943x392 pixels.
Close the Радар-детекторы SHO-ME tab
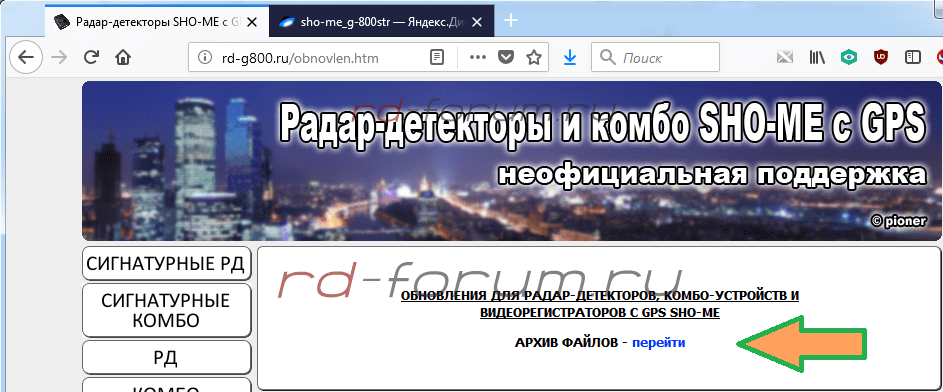[x=253, y=22]
